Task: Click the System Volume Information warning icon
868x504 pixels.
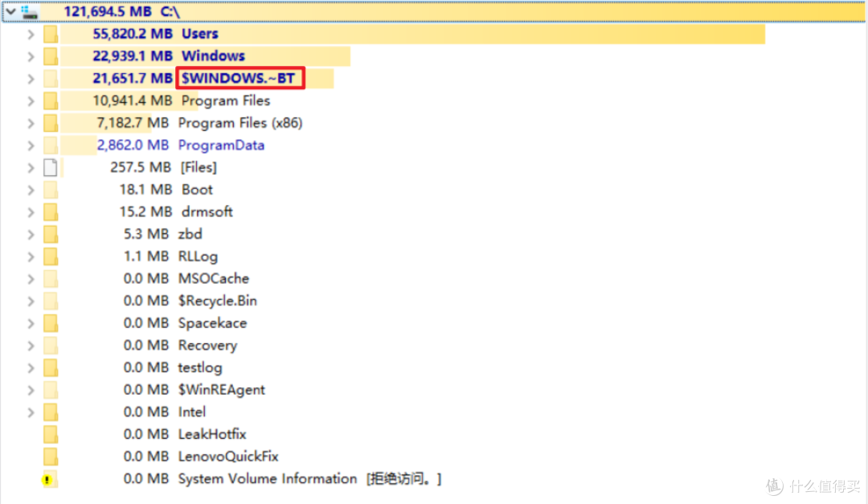Action: [x=48, y=479]
